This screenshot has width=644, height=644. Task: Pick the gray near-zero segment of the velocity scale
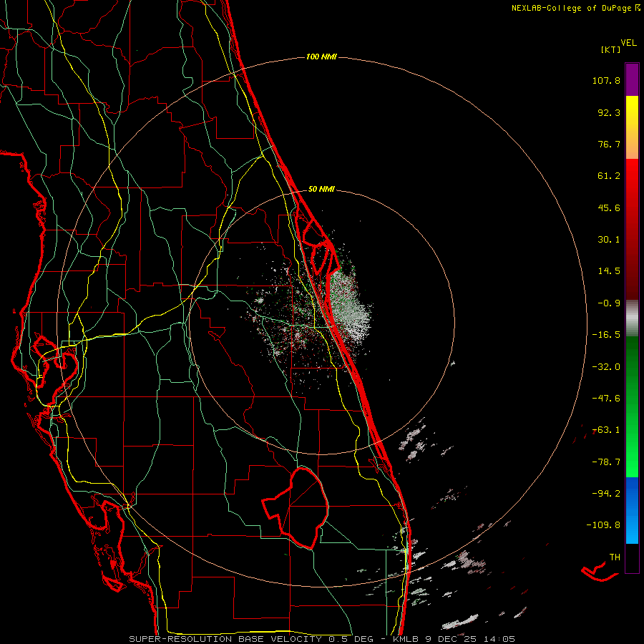click(632, 318)
